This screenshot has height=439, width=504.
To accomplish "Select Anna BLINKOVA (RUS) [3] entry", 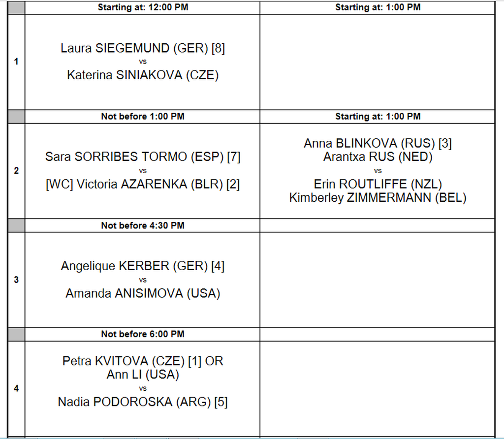I will [x=378, y=143].
